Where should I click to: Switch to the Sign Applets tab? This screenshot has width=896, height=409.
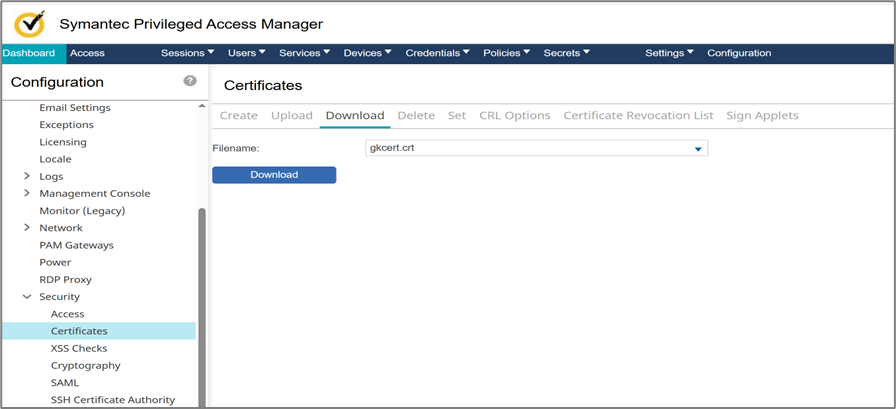[x=762, y=115]
